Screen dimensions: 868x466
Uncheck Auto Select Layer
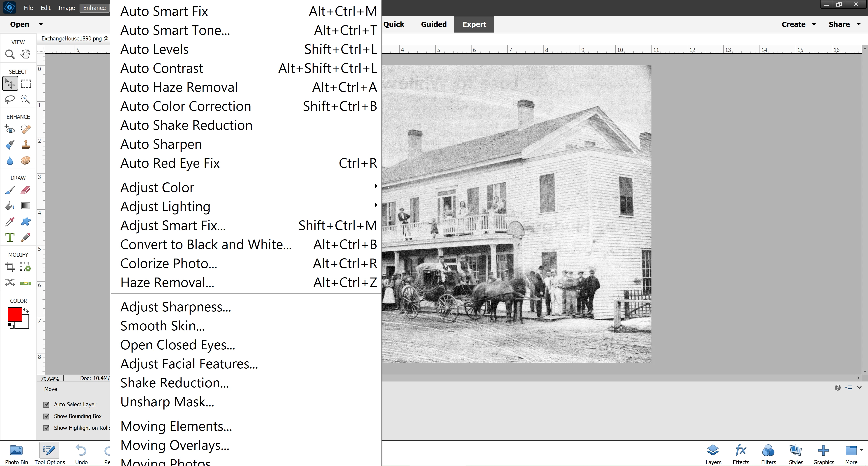(x=47, y=404)
